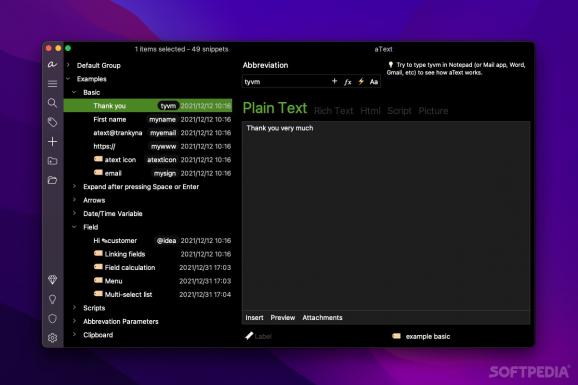Expand the Clipboard group chevron
The width and height of the screenshot is (578, 385).
tap(74, 334)
